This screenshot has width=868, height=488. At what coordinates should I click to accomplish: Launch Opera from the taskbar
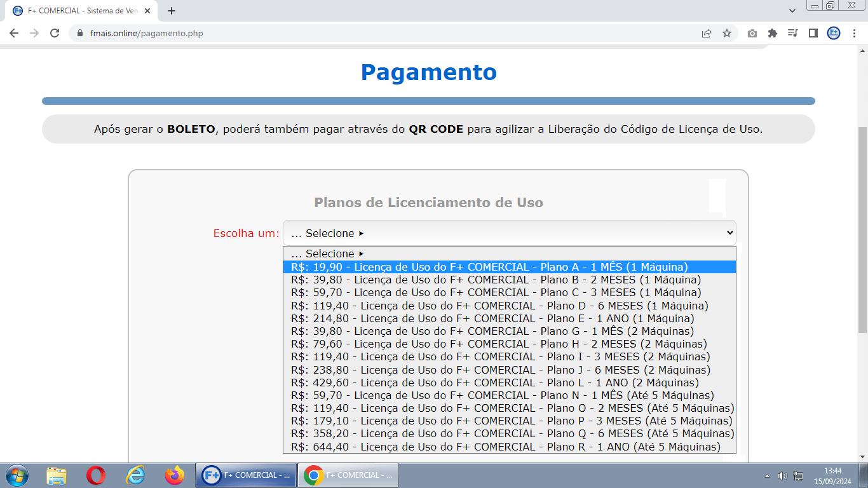[96, 475]
